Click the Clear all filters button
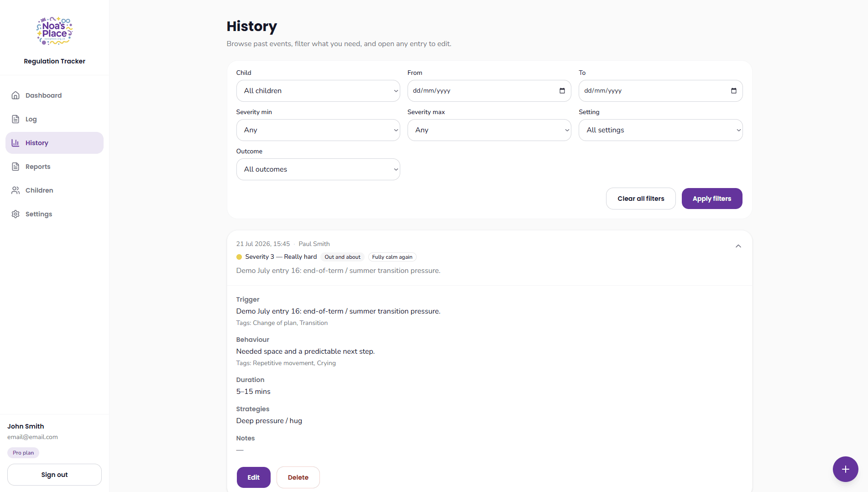 click(x=641, y=199)
